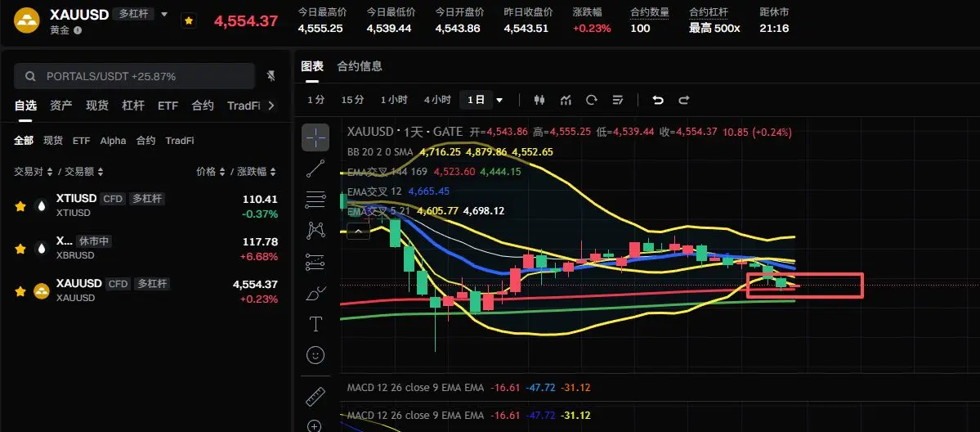Toggle the favorite star for XTIUSD row
980x432 pixels.
coord(20,206)
